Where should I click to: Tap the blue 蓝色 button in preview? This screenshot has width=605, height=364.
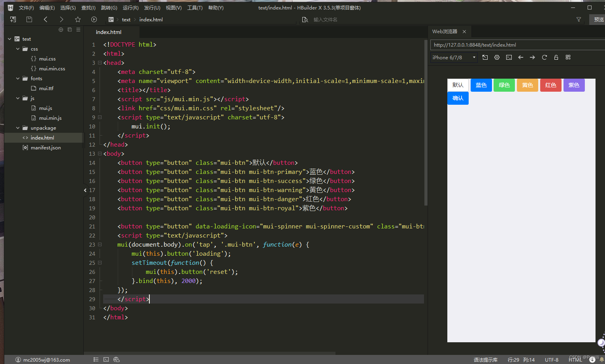[x=481, y=85]
